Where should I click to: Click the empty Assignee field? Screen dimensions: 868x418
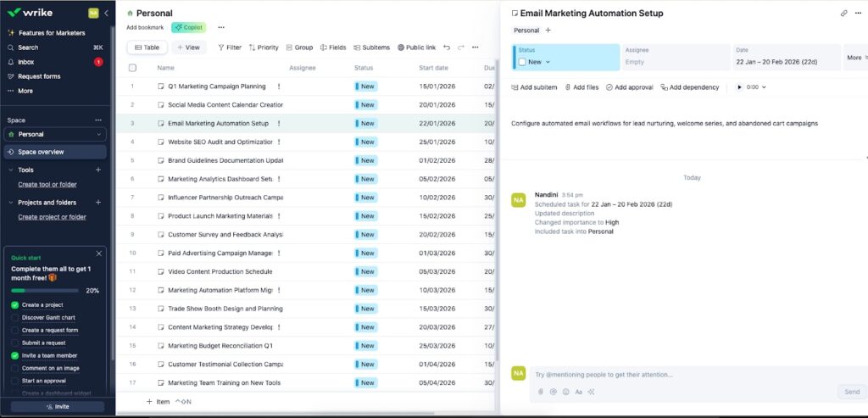676,58
